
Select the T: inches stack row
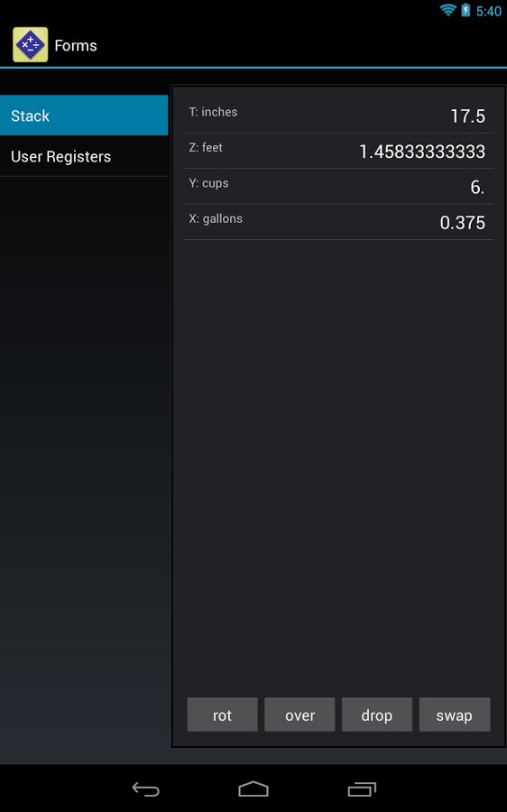click(x=339, y=115)
